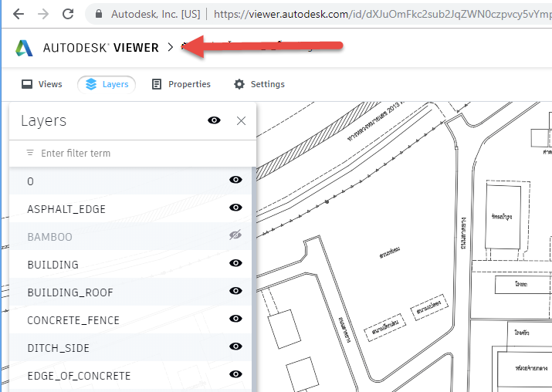Viewport: 552px width, 392px height.
Task: Select the BAMBOO layer name
Action: [x=49, y=237]
